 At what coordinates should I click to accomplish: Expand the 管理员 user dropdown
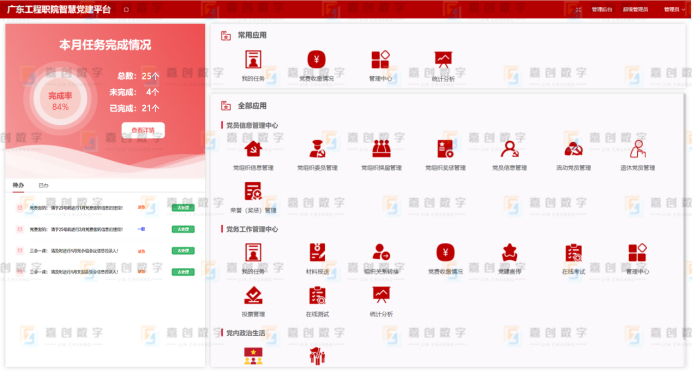674,9
